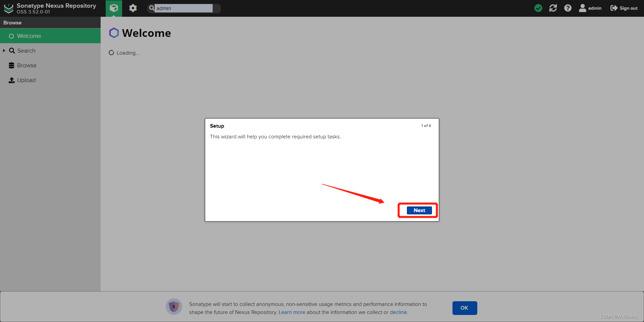Image resolution: width=644 pixels, height=322 pixels.
Task: Click the Welcome hexagon icon in sidebar
Action: [11, 36]
